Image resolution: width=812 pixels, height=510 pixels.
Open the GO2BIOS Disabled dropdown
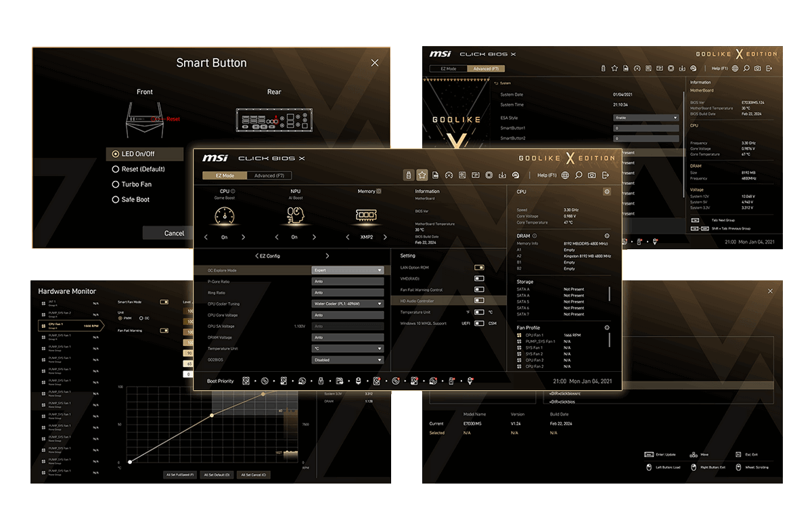tap(348, 360)
